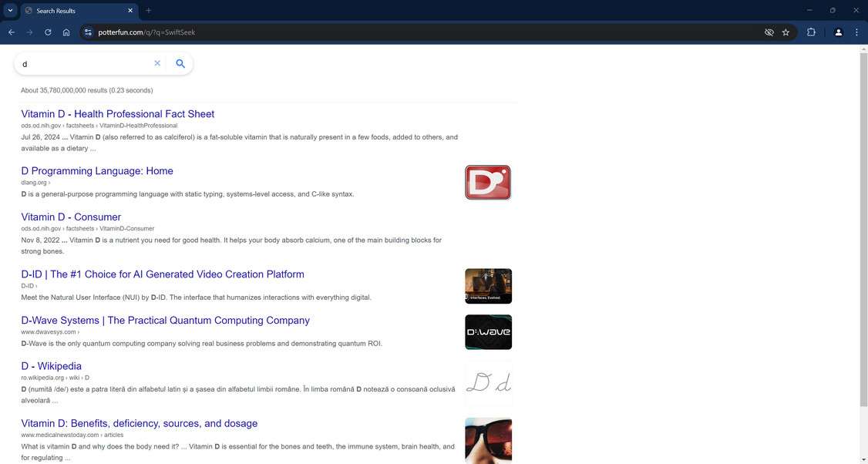Click the search magnifier button

pos(180,63)
